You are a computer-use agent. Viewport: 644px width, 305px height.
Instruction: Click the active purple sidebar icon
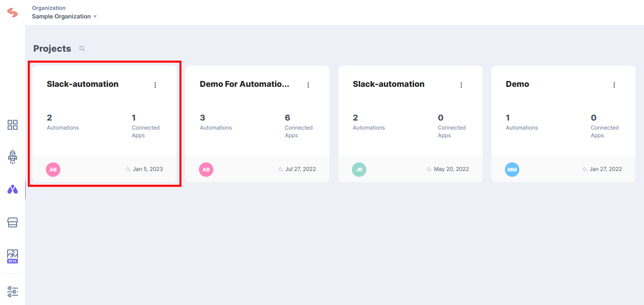pos(12,189)
